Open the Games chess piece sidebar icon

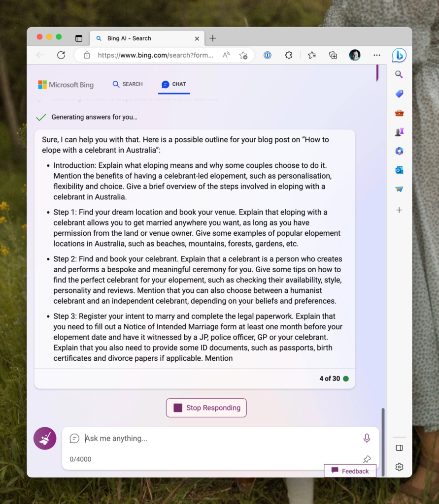(x=399, y=132)
